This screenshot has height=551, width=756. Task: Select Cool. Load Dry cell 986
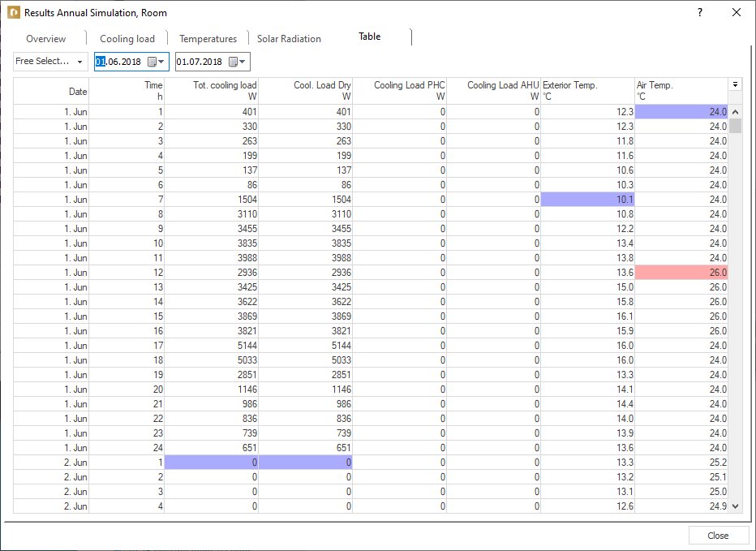pyautogui.click(x=305, y=404)
